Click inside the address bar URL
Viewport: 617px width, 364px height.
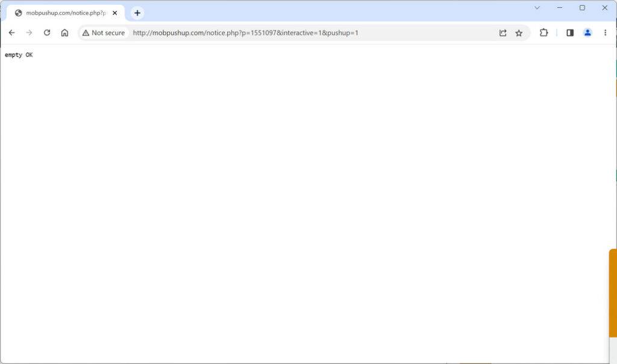241,33
